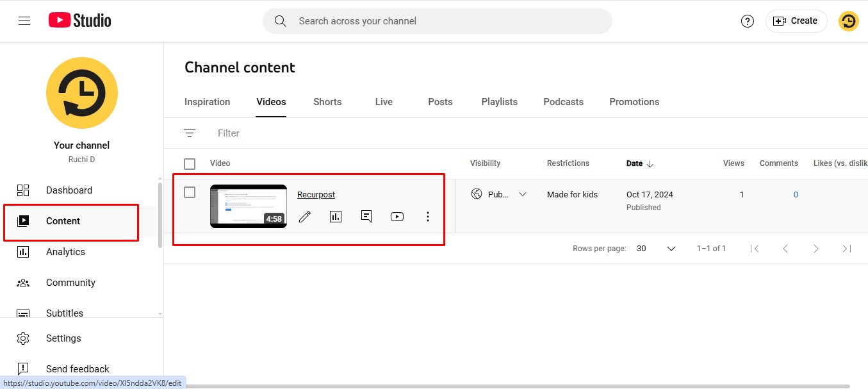This screenshot has height=389, width=868.
Task: Open YouTube Studio Help with the question mark icon
Action: point(747,21)
